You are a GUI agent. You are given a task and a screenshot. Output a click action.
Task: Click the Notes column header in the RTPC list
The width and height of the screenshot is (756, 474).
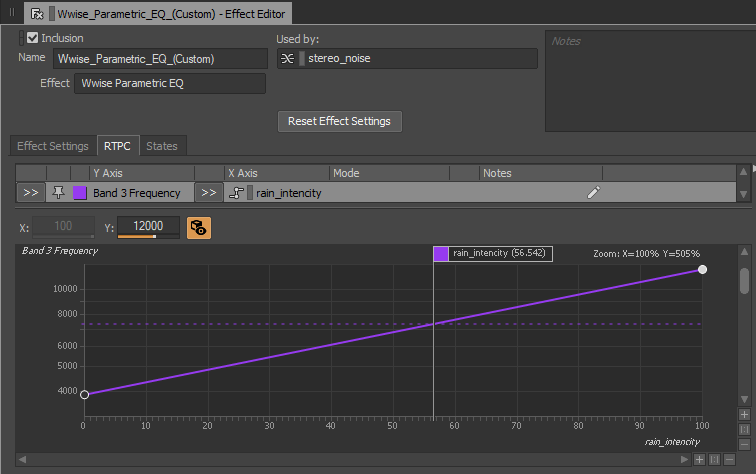541,173
